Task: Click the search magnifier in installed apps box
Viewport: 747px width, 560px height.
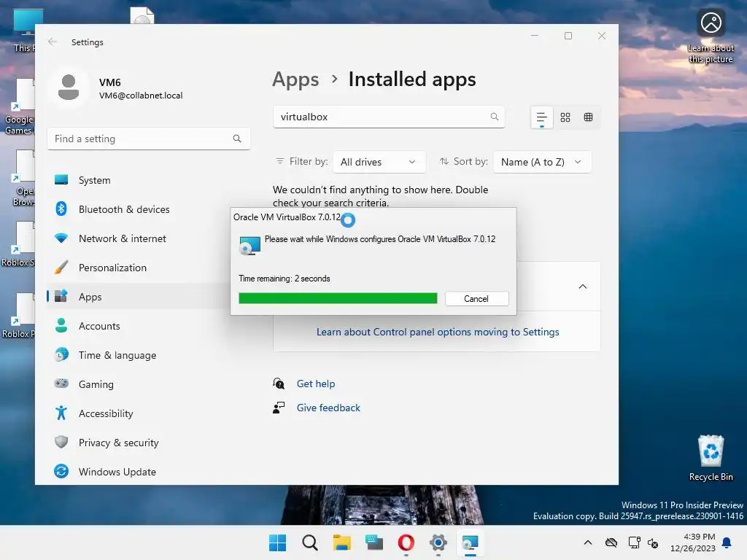Action: click(x=495, y=117)
